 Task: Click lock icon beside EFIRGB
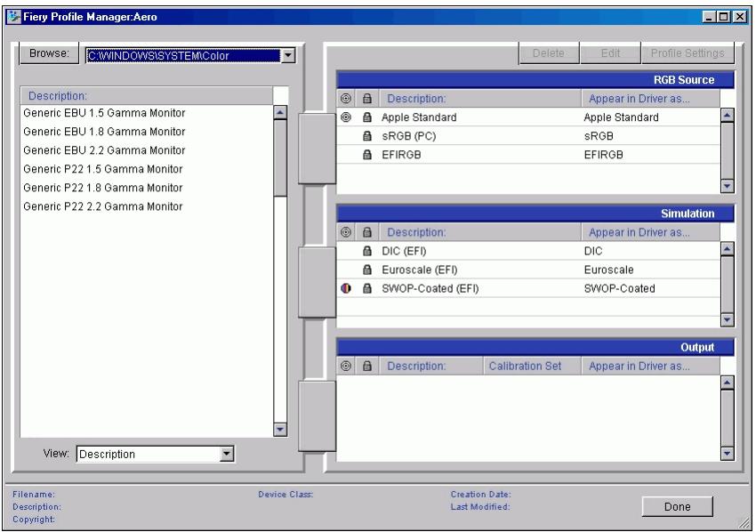click(367, 155)
